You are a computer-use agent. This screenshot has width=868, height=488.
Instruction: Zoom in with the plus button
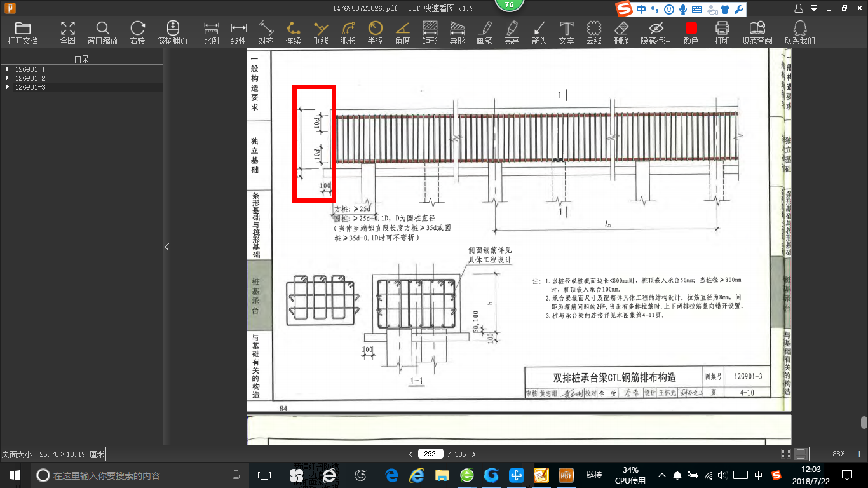(x=858, y=454)
